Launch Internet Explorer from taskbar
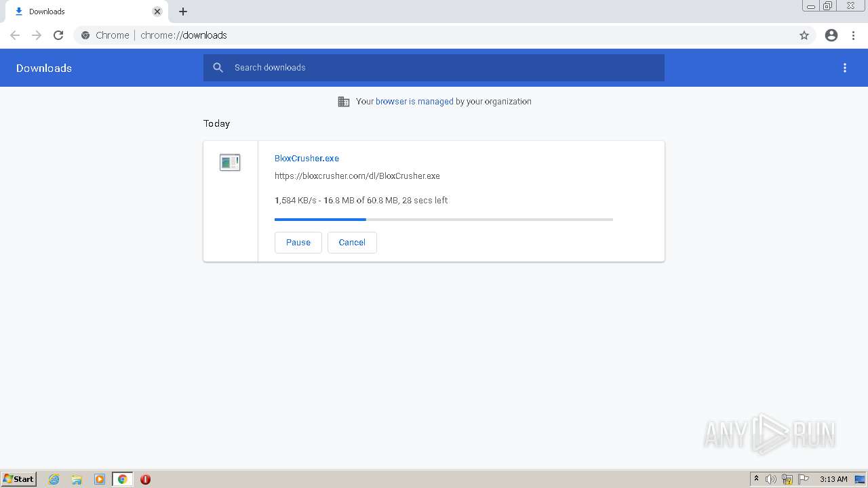Viewport: 868px width, 488px height. pos(54,479)
